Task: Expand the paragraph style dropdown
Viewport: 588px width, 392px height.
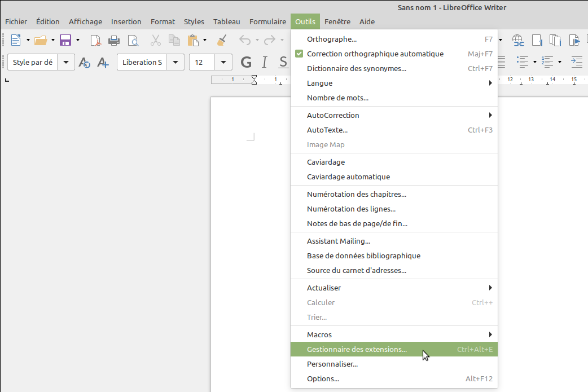Action: [67, 62]
